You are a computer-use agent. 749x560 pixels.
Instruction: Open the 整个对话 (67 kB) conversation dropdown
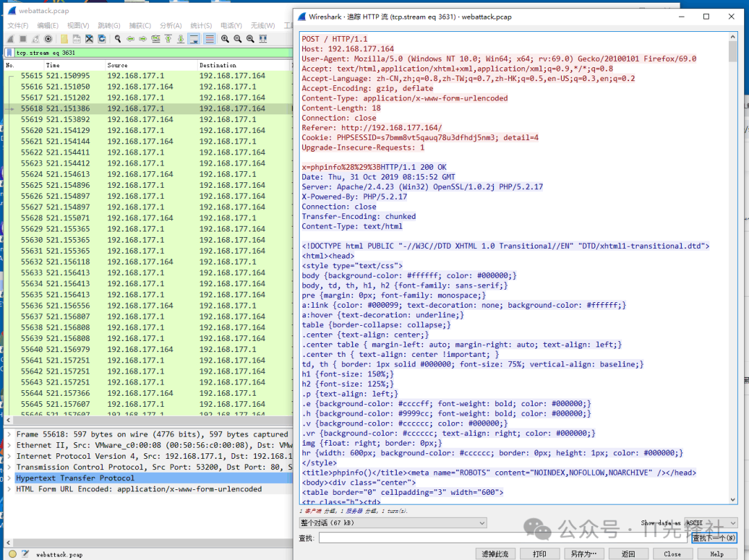tap(393, 523)
